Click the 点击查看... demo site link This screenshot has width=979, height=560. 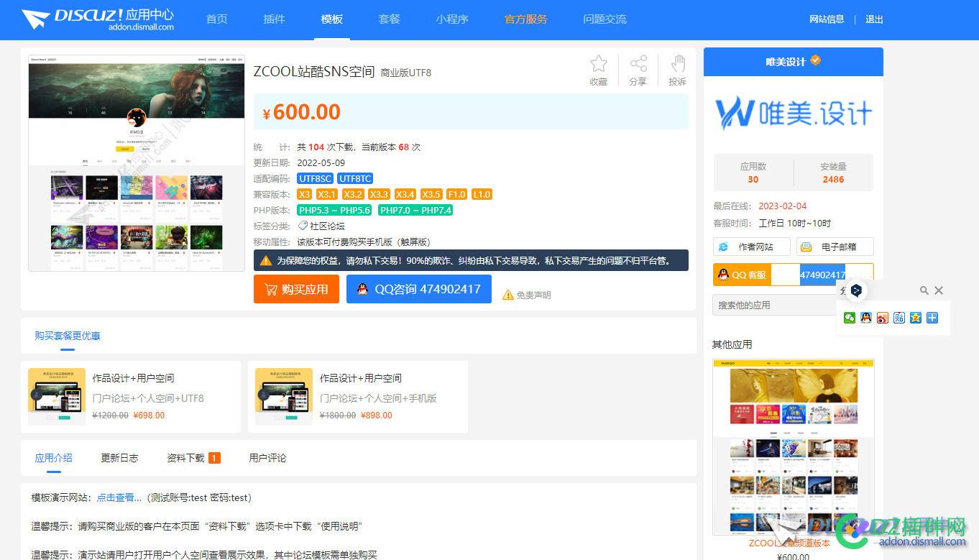click(119, 497)
